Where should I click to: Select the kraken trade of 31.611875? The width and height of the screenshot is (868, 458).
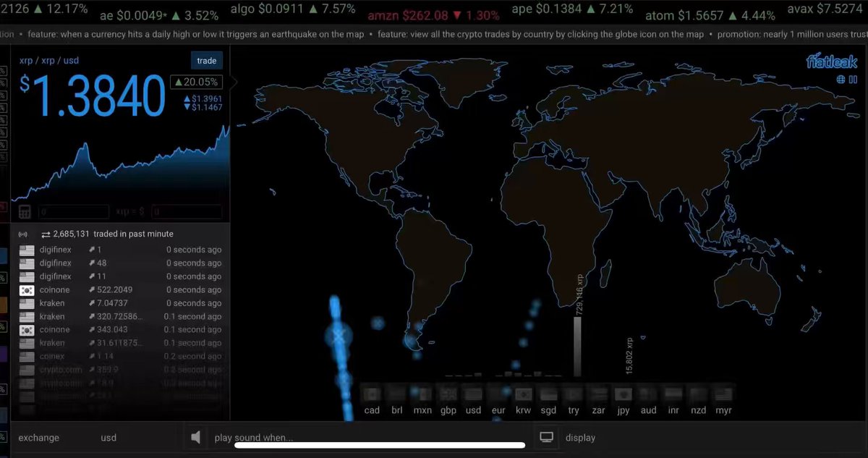click(121, 343)
